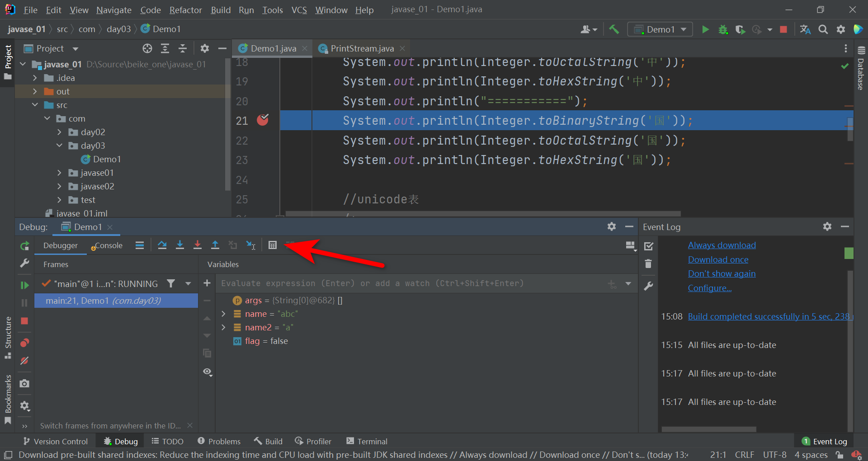
Task: Switch to PrintStream.java editor tab
Action: [x=362, y=48]
